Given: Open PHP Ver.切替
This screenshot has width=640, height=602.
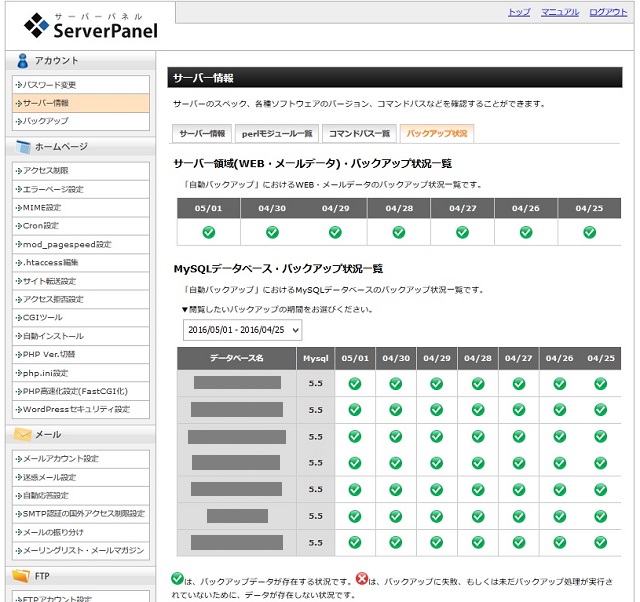Looking at the screenshot, I should click(x=81, y=354).
